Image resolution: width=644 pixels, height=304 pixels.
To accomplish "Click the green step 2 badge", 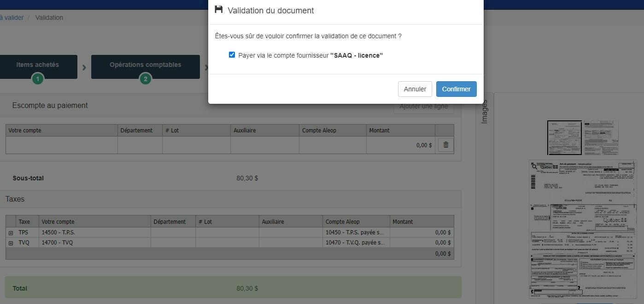I will click(146, 79).
